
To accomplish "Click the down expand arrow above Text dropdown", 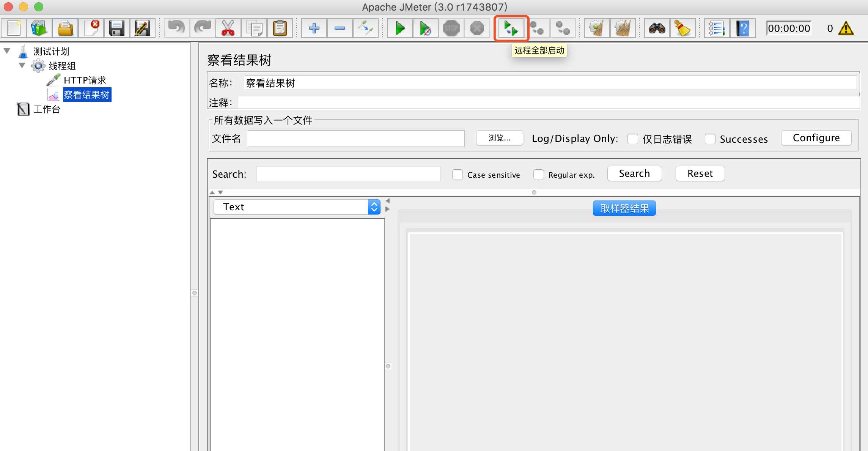I will coord(220,192).
